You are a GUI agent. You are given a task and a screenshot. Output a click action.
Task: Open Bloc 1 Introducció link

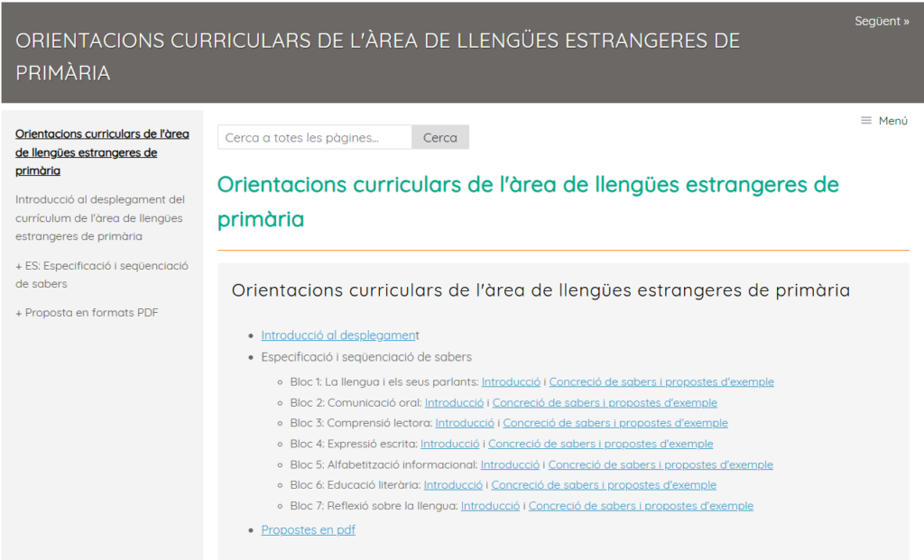coord(511,381)
